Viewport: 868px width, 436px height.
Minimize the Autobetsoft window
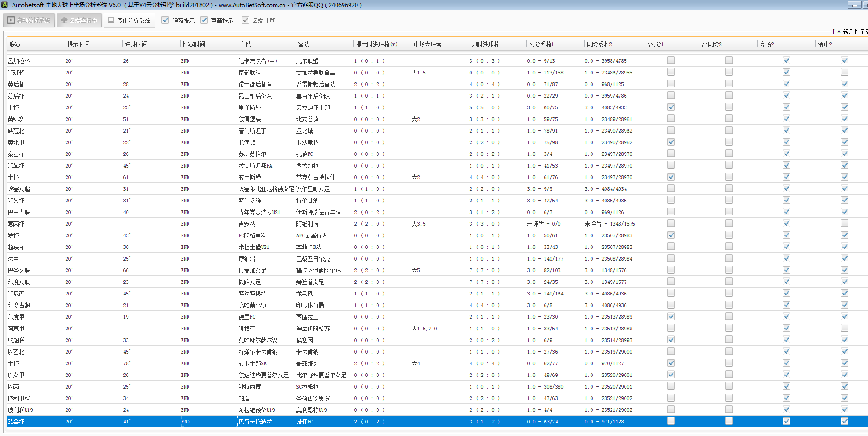point(855,5)
